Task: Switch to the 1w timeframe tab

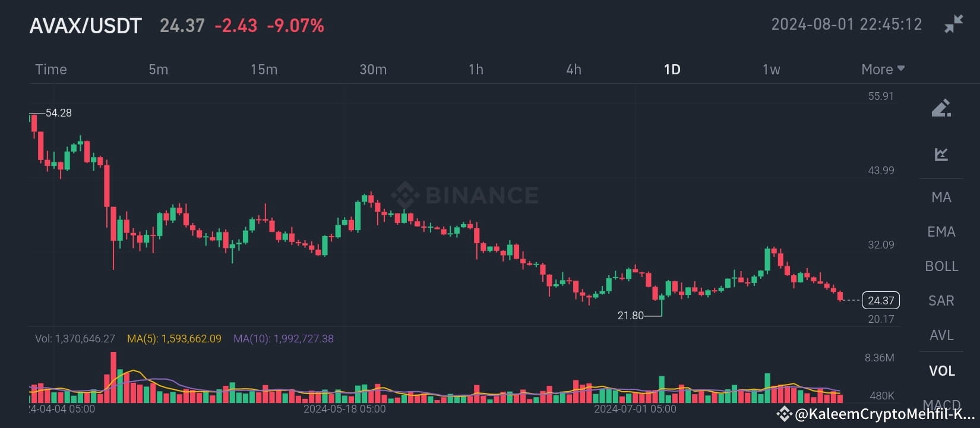Action: point(772,69)
